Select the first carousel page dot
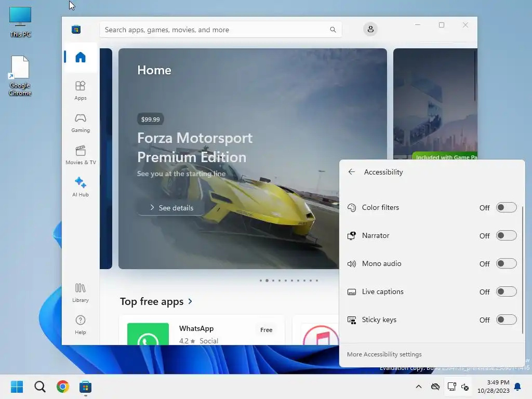The width and height of the screenshot is (532, 399). pyautogui.click(x=261, y=281)
